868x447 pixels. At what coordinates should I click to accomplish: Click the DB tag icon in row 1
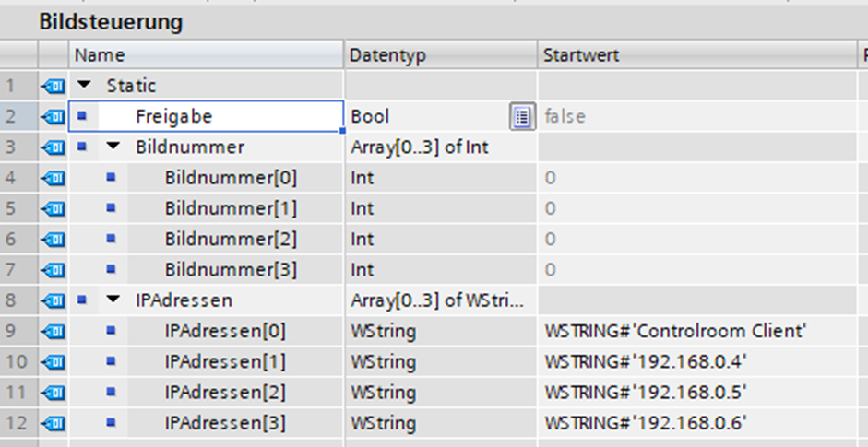[54, 86]
